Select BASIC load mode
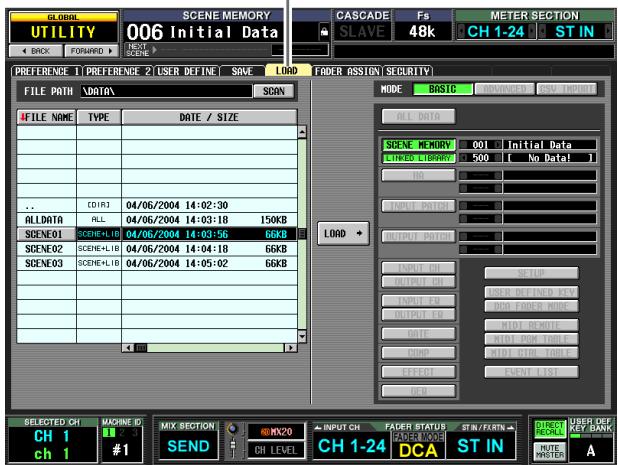This screenshot has height=465, width=618. [443, 89]
